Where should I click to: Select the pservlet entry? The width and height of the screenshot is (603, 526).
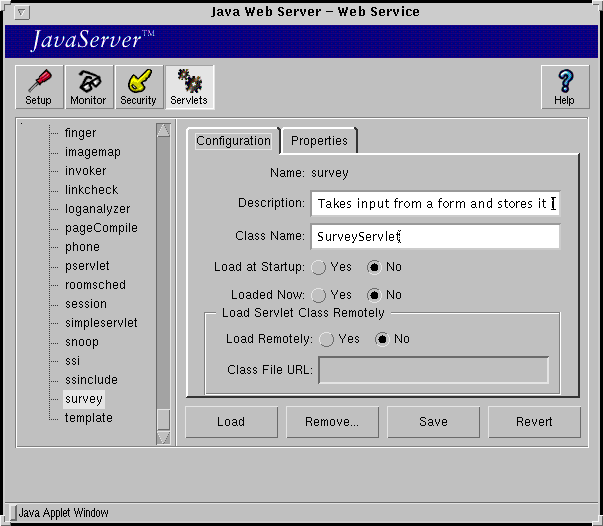tap(87, 266)
